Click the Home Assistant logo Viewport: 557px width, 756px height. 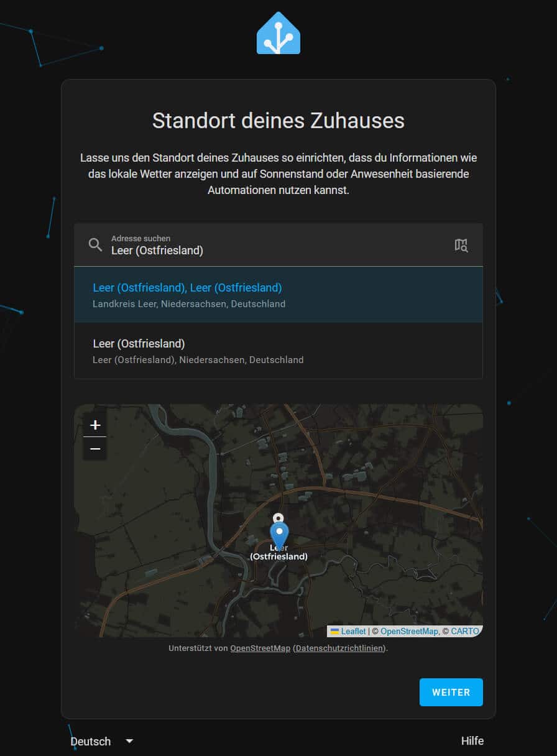click(x=278, y=33)
